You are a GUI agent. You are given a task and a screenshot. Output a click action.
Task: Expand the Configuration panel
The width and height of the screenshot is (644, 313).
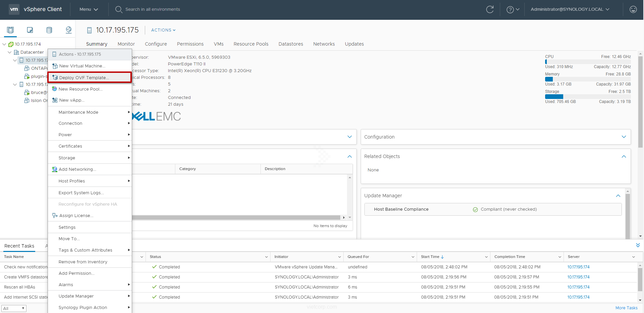624,137
